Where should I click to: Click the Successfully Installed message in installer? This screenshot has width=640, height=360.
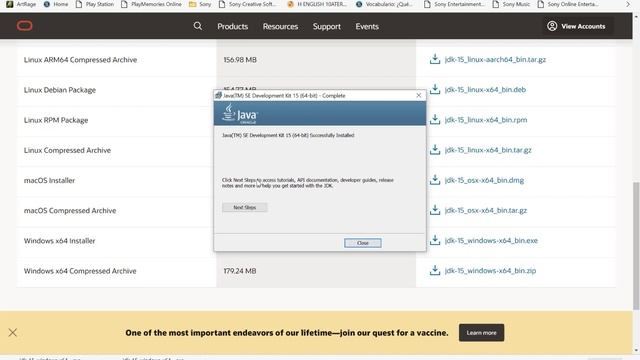click(x=288, y=135)
